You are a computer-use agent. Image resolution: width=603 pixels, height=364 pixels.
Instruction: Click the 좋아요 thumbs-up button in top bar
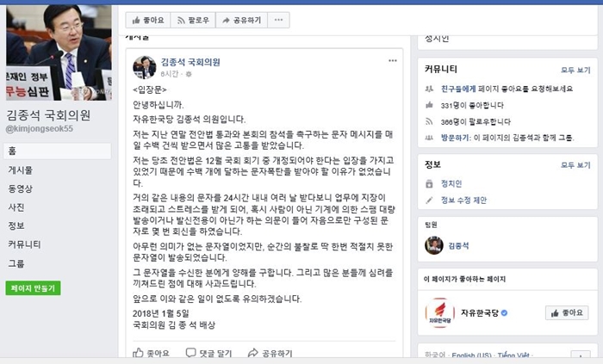148,20
